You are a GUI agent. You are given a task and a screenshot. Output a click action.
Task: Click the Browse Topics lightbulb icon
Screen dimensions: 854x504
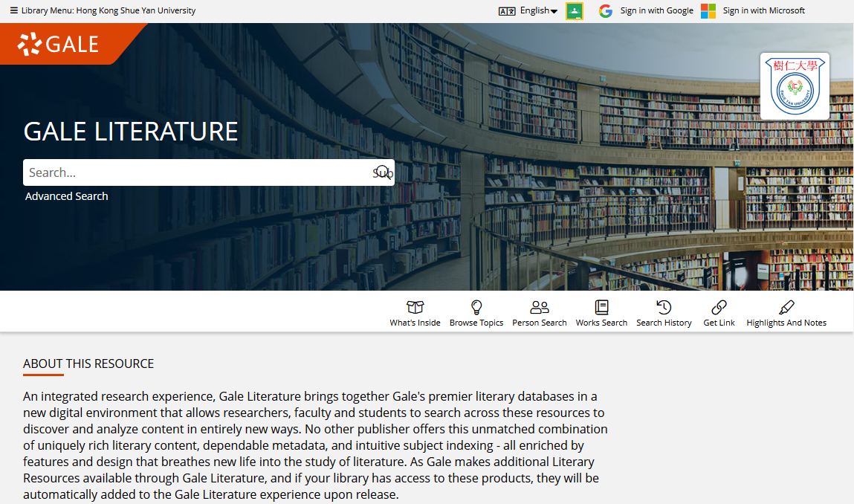(476, 307)
